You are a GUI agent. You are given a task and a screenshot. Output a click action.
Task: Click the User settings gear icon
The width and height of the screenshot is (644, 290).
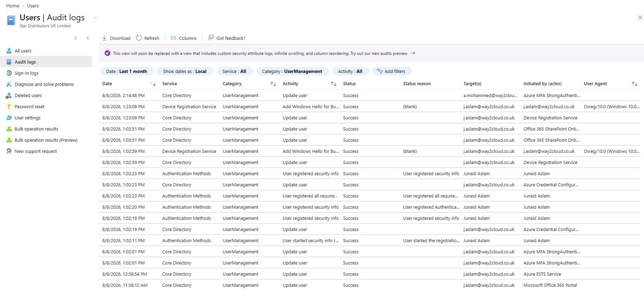click(9, 118)
